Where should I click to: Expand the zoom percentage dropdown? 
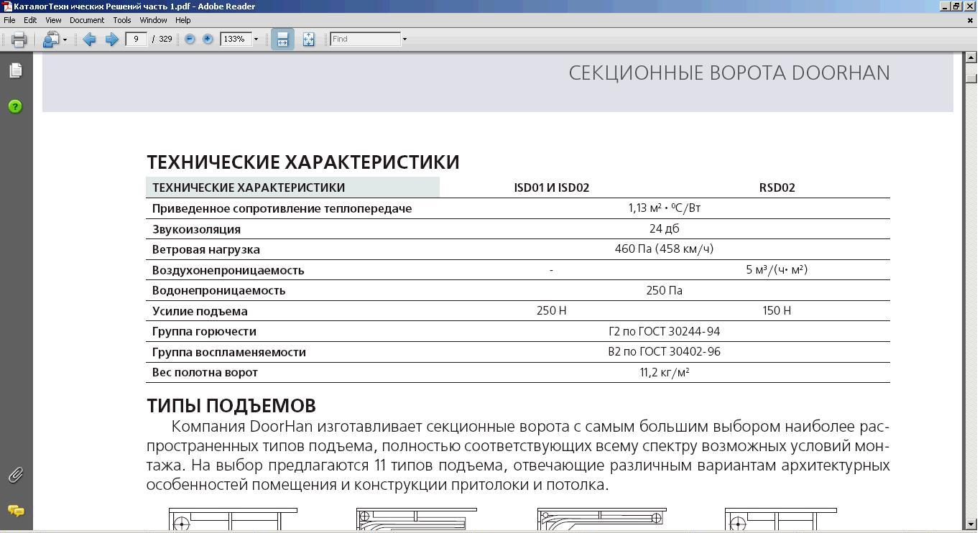(x=256, y=40)
